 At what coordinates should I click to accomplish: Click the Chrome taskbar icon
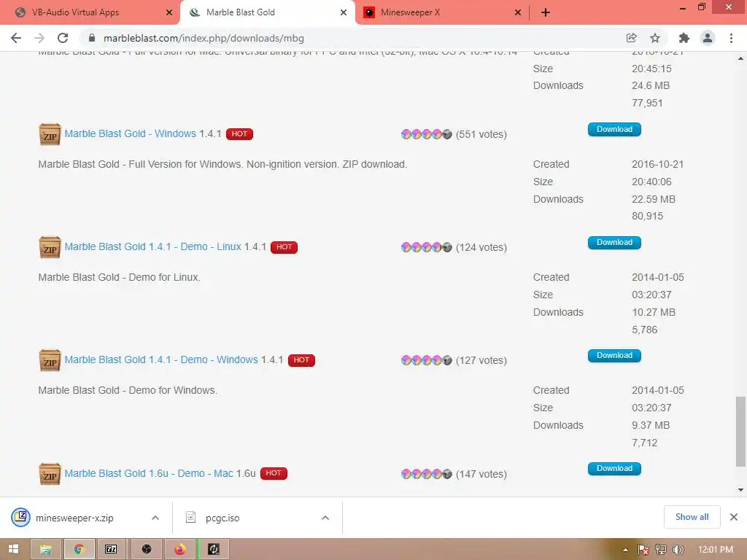pos(79,550)
